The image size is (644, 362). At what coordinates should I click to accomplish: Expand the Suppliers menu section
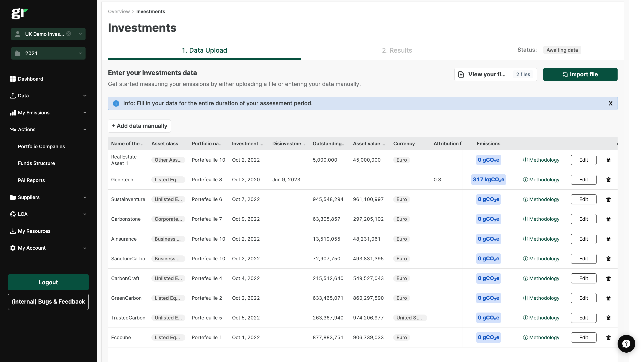click(x=48, y=197)
